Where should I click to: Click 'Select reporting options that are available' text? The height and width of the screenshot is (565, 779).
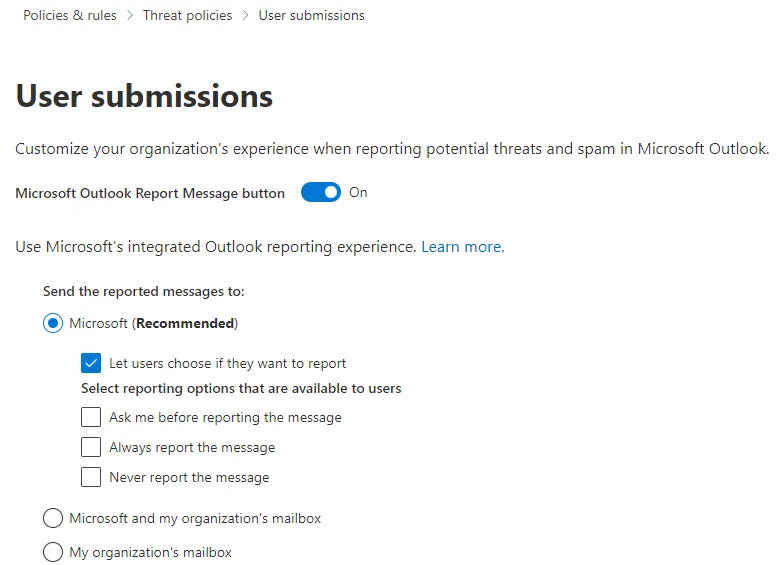pyautogui.click(x=241, y=388)
